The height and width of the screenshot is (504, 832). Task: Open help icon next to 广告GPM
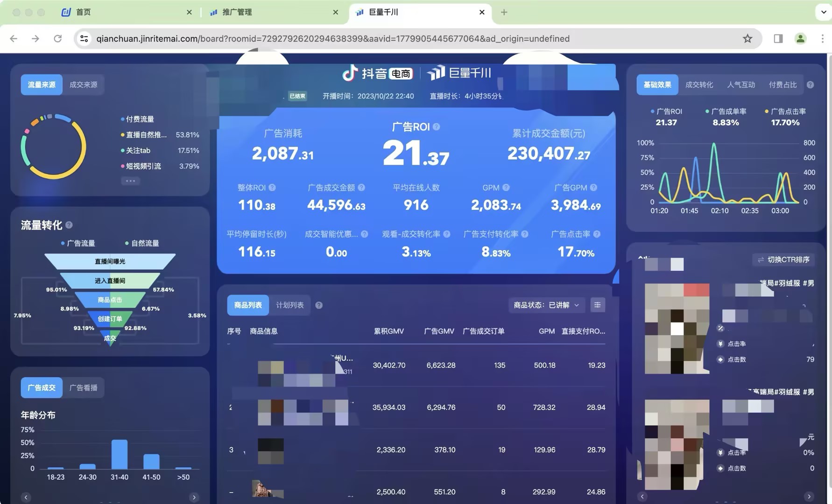[x=593, y=188]
